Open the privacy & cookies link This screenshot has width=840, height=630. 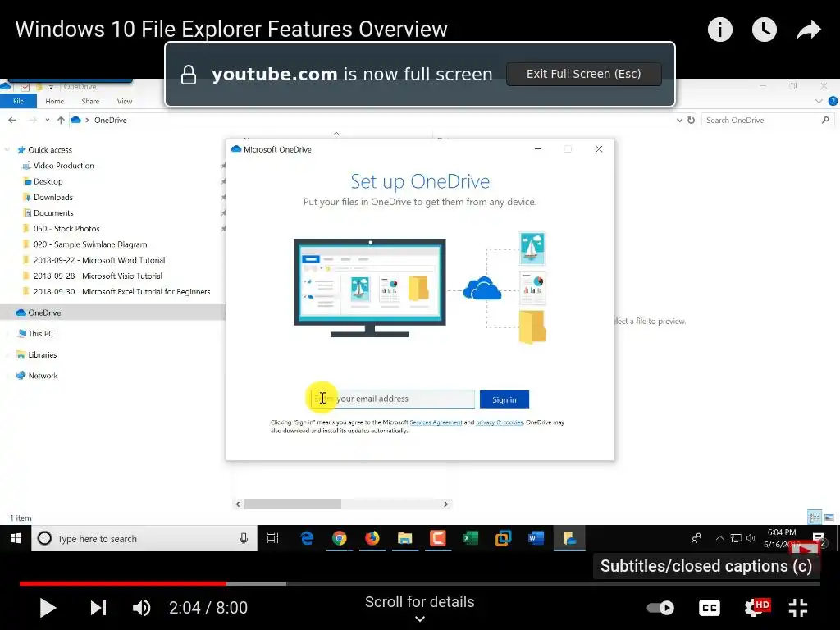500,422
